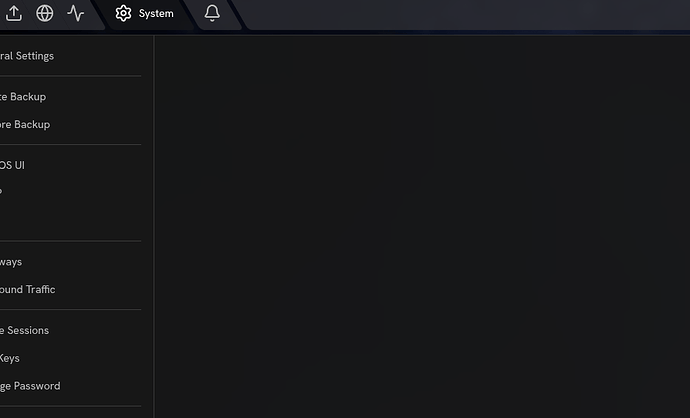Image resolution: width=690 pixels, height=418 pixels.
Task: Open the upload icon tab
Action: pos(14,13)
